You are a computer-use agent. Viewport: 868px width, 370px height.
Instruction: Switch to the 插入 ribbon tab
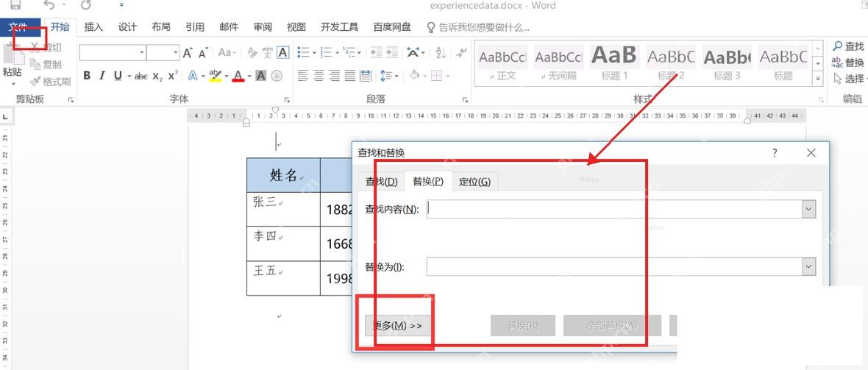93,27
